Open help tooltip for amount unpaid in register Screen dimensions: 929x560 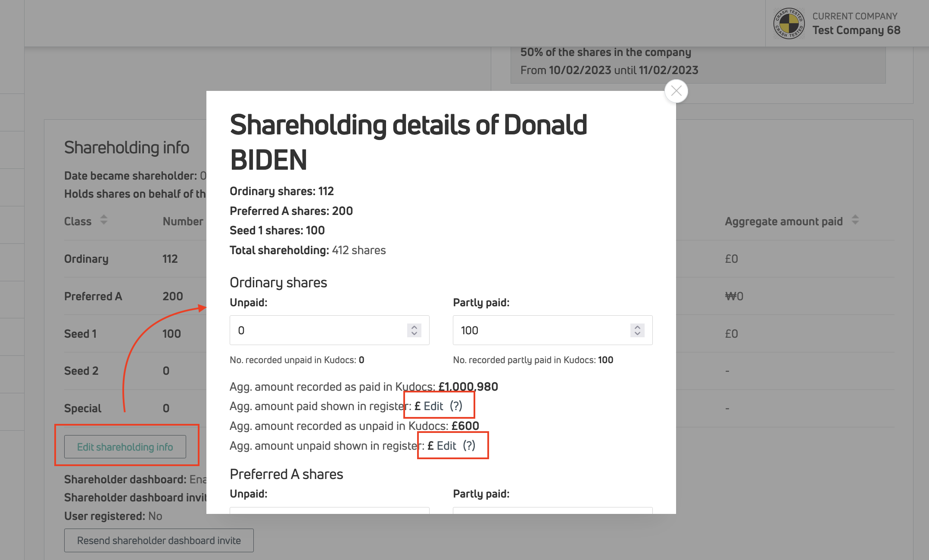pyautogui.click(x=469, y=446)
